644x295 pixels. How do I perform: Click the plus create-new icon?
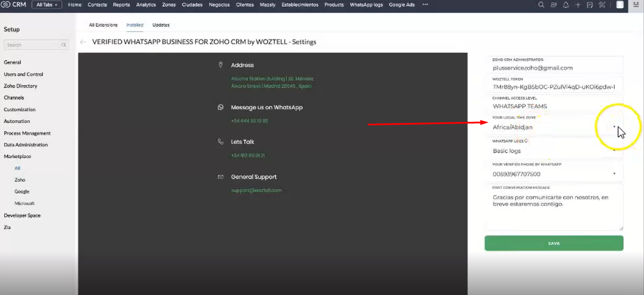[578, 5]
